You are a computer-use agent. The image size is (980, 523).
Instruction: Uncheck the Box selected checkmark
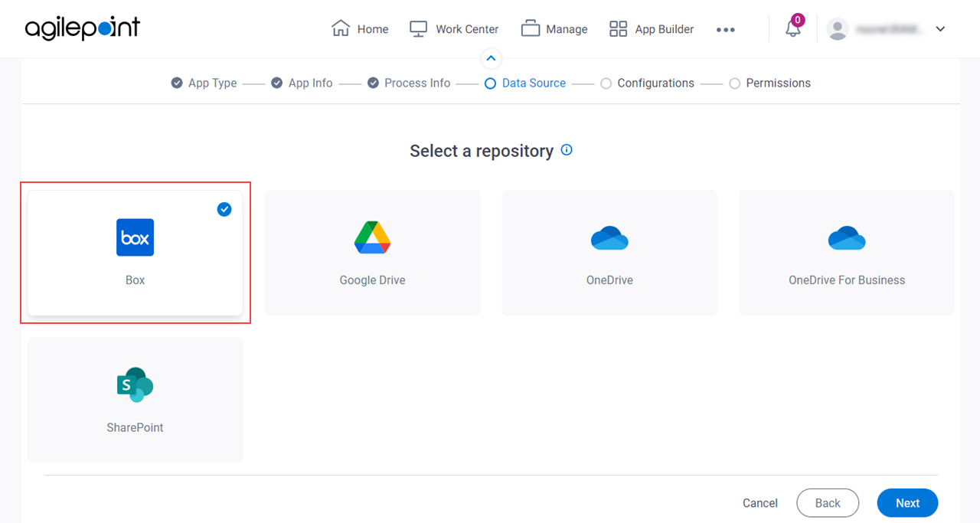pyautogui.click(x=224, y=209)
